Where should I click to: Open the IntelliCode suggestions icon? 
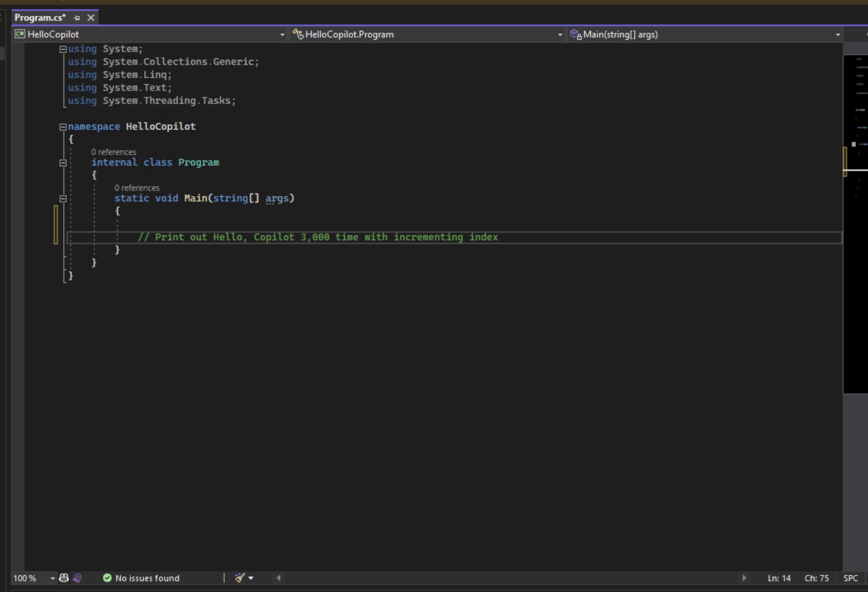click(77, 578)
